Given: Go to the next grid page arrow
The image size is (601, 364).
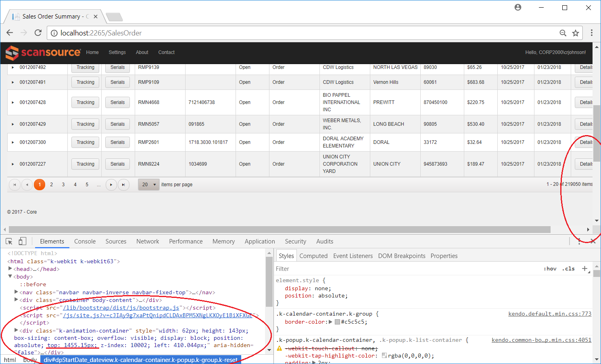Looking at the screenshot, I should pyautogui.click(x=111, y=185).
